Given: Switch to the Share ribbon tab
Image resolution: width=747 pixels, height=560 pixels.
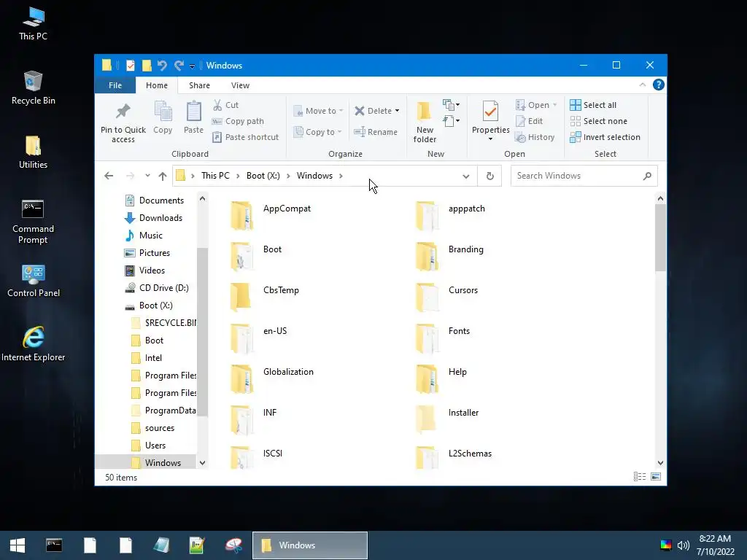Looking at the screenshot, I should click(199, 85).
